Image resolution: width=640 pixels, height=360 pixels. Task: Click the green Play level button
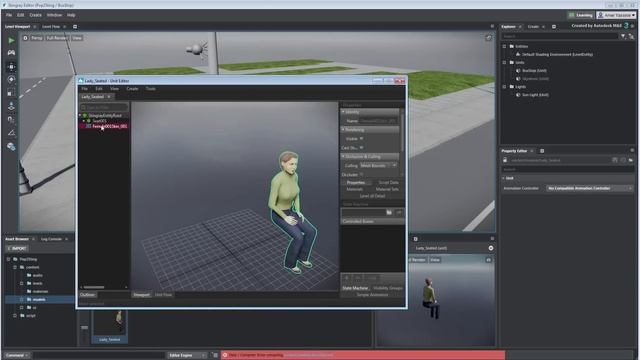pyautogui.click(x=11, y=40)
